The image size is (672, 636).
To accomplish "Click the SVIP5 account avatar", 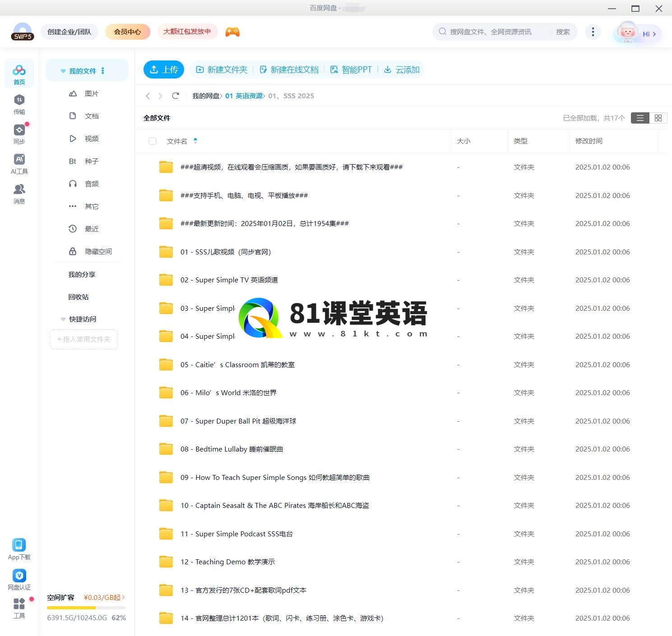I will pos(22,32).
